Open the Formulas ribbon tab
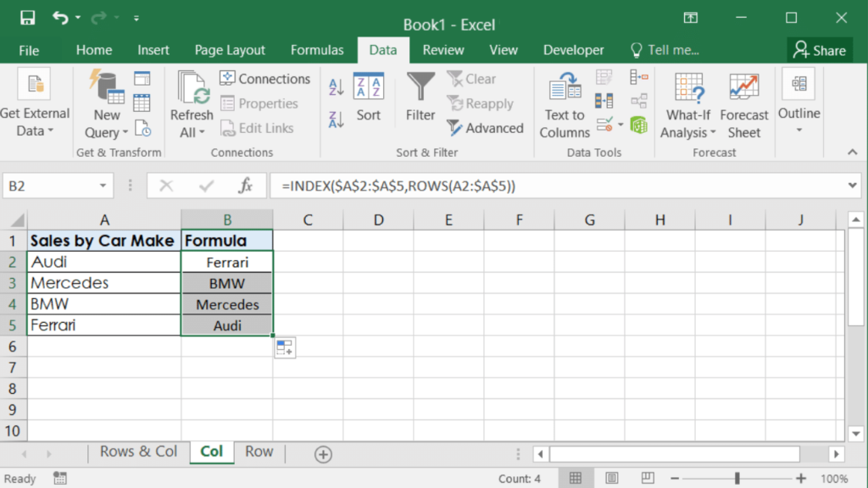This screenshot has height=488, width=868. (317, 50)
